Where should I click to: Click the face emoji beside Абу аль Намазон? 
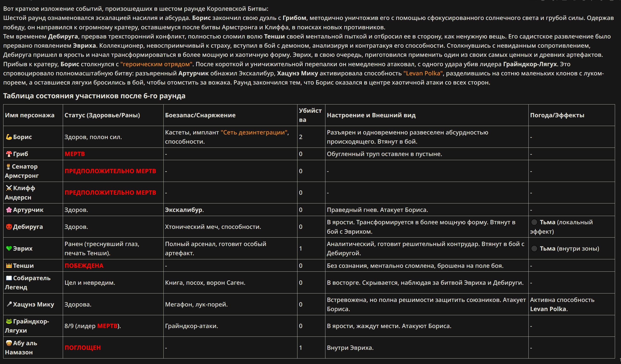(9, 343)
